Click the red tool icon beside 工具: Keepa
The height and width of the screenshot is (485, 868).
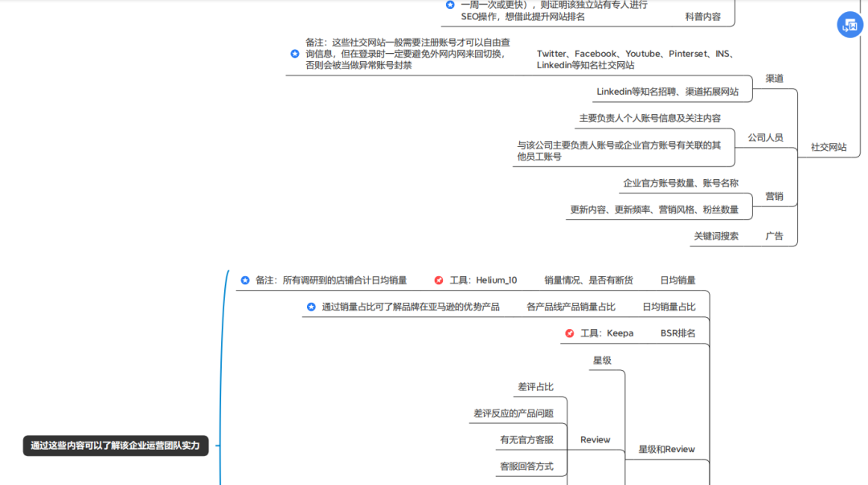tap(571, 332)
